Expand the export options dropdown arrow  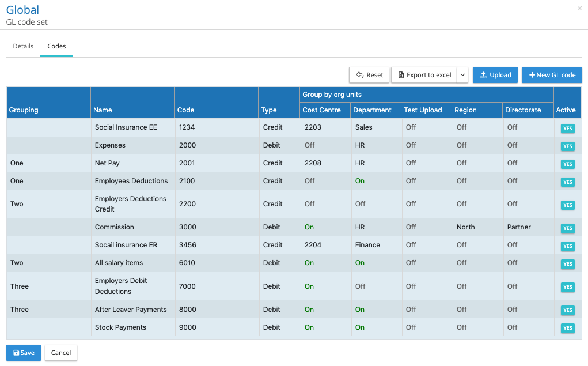[462, 75]
